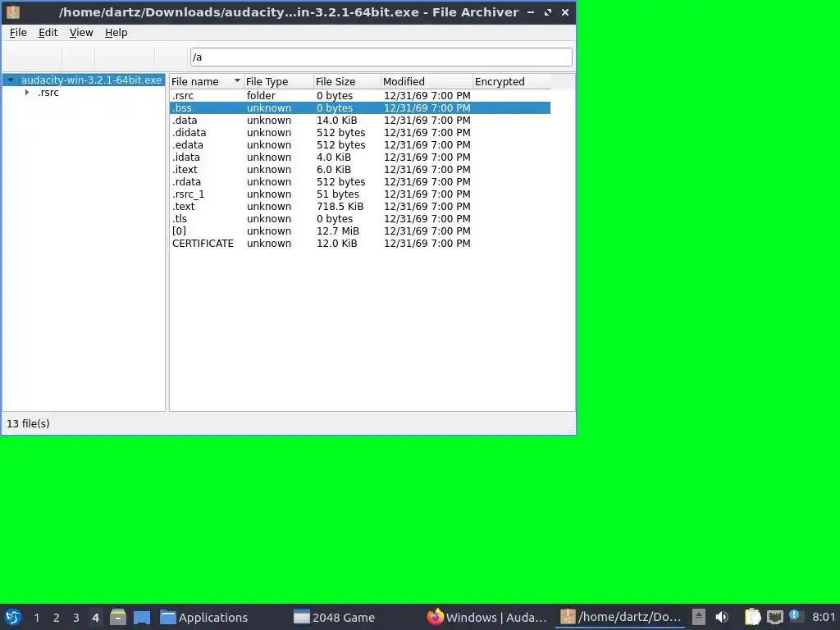Click the 'folder' file type cell
The width and height of the screenshot is (840, 630).
point(261,95)
